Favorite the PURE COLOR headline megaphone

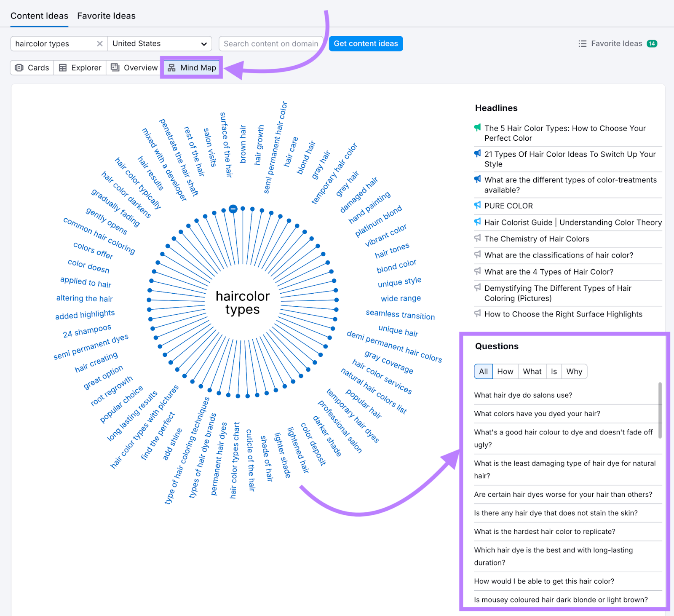(x=477, y=205)
